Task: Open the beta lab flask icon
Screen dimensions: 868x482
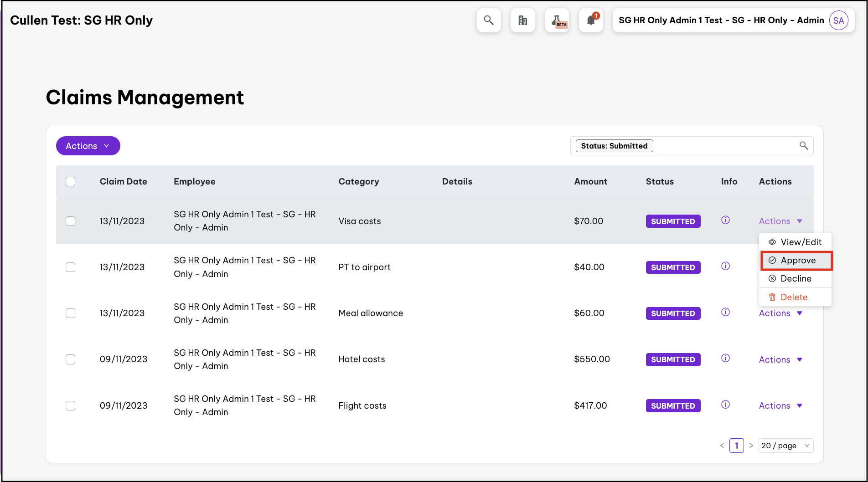Action: [557, 21]
